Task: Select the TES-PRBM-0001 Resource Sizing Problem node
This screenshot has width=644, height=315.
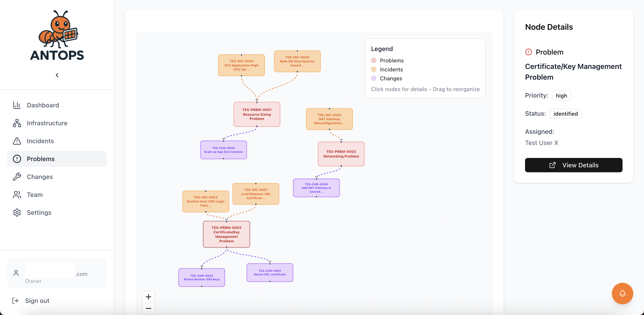Action: pos(257,114)
